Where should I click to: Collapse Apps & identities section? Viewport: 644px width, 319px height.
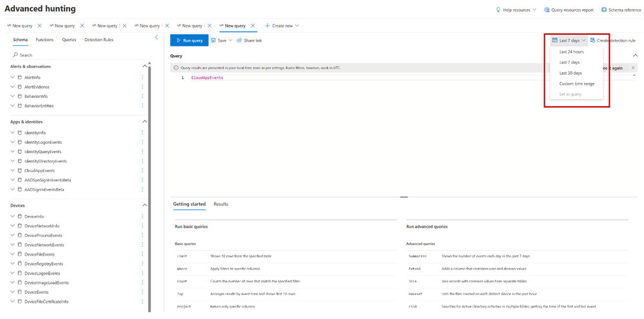144,122
